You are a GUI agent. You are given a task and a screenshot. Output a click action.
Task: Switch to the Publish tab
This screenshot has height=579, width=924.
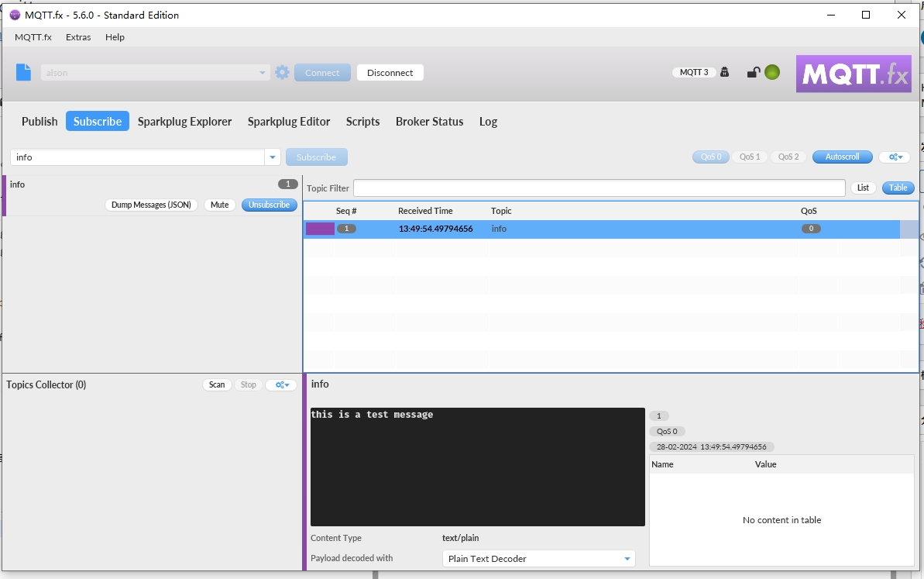coord(40,122)
